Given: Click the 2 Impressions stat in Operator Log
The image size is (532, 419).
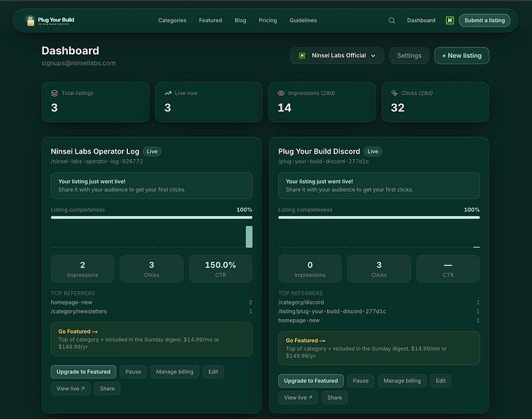Looking at the screenshot, I should (82, 269).
